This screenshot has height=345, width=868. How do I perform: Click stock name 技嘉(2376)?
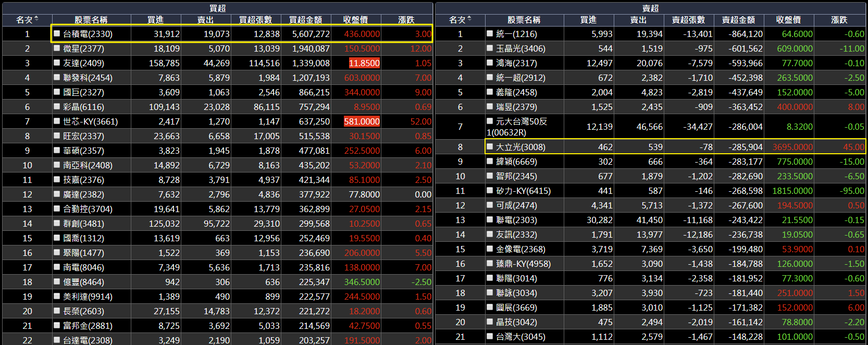[83, 180]
